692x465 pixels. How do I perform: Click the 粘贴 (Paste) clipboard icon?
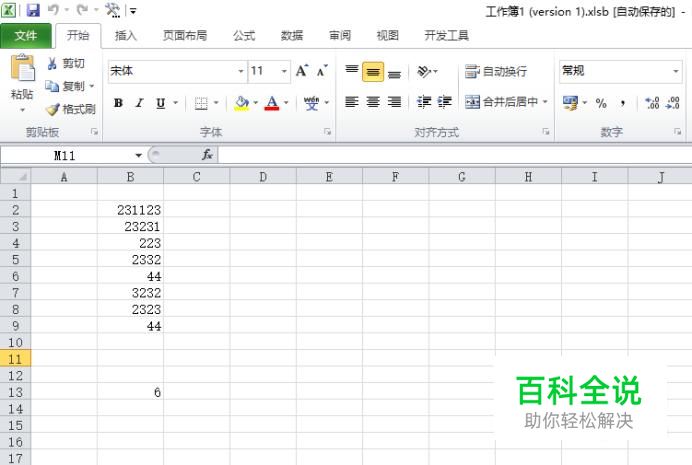coord(23,68)
